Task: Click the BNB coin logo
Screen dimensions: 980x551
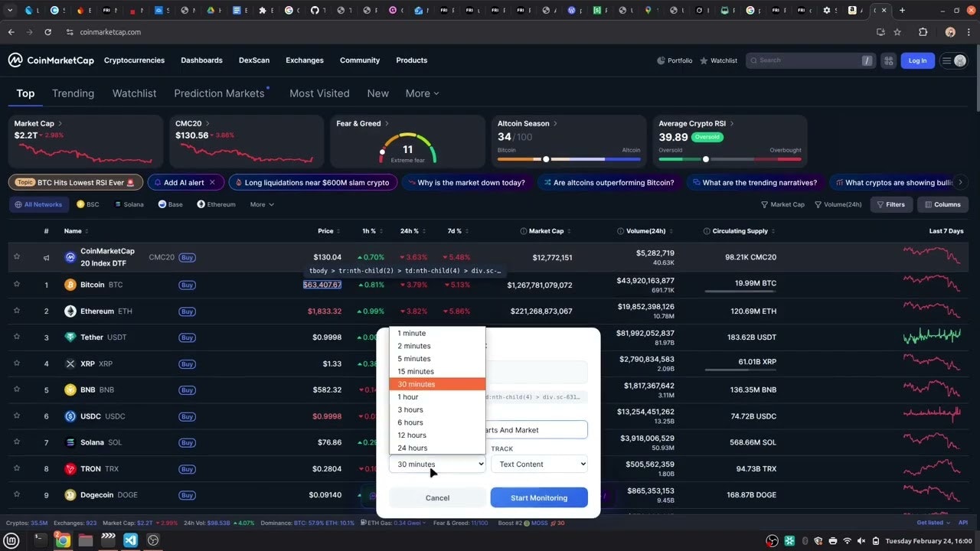Action: tap(70, 390)
